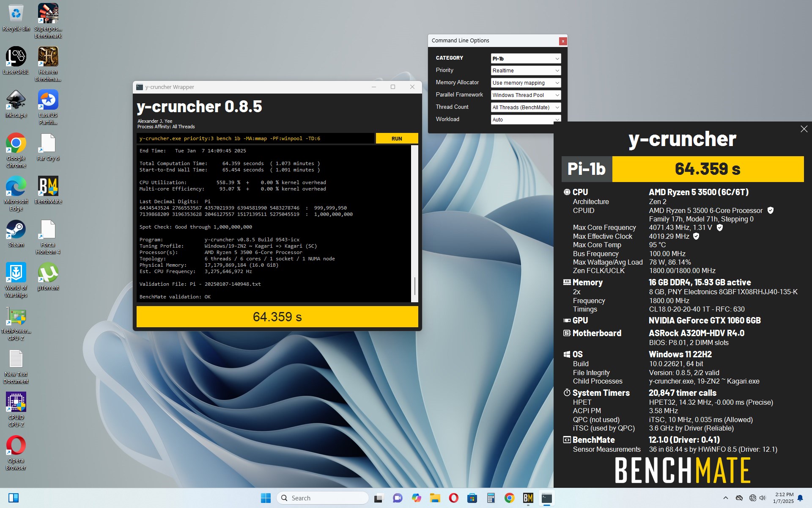
Task: Click the Memory section heading icon
Action: pos(567,282)
